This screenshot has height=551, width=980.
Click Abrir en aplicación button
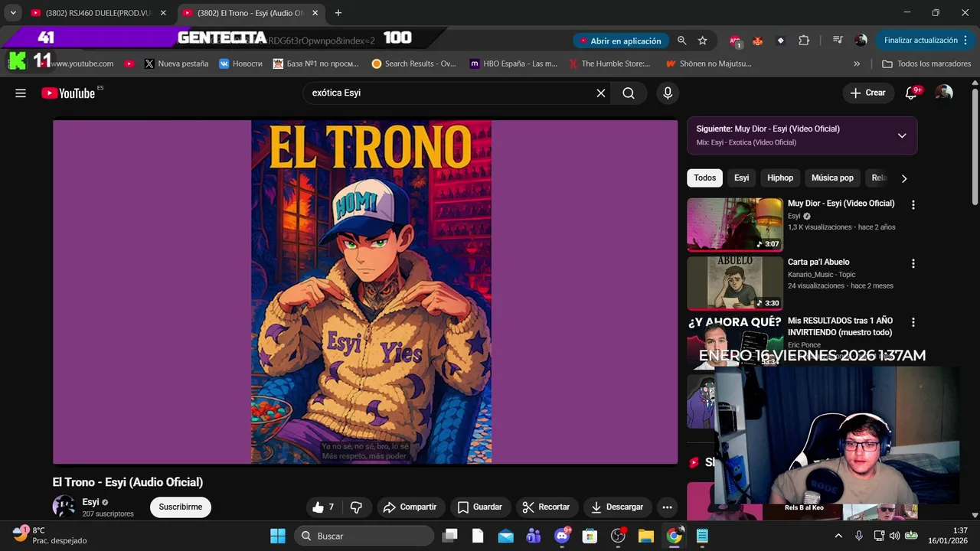(619, 41)
